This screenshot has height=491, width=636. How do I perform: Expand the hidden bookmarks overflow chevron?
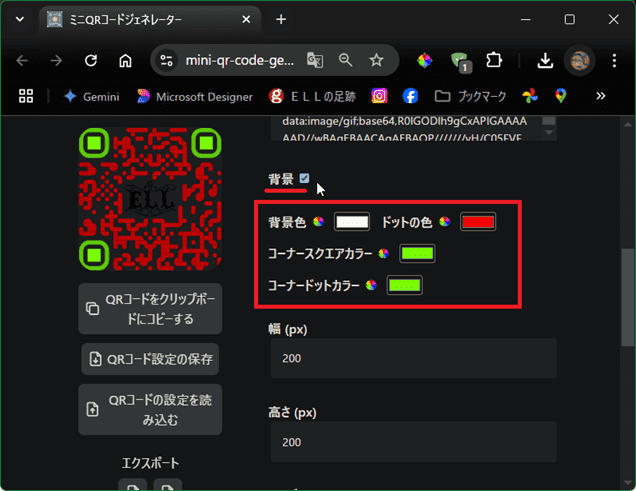click(x=600, y=96)
